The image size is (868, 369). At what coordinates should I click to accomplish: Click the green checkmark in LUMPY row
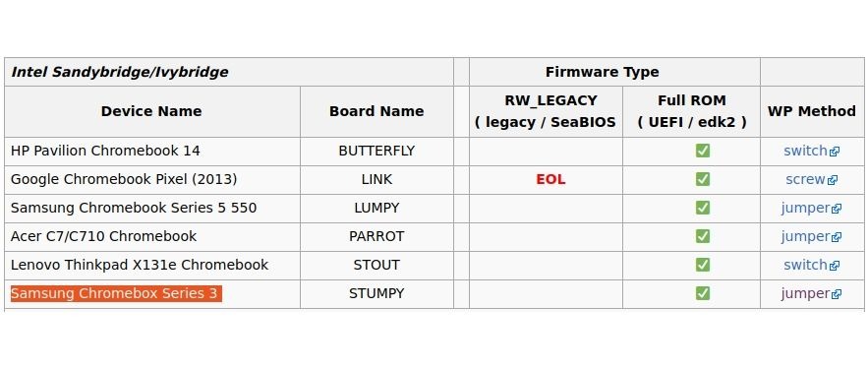tap(703, 208)
